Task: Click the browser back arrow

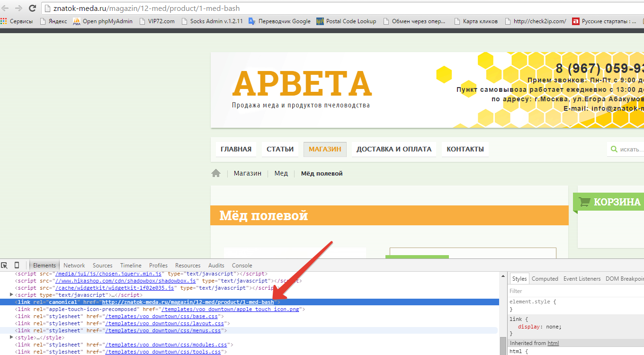Action: pos(6,8)
